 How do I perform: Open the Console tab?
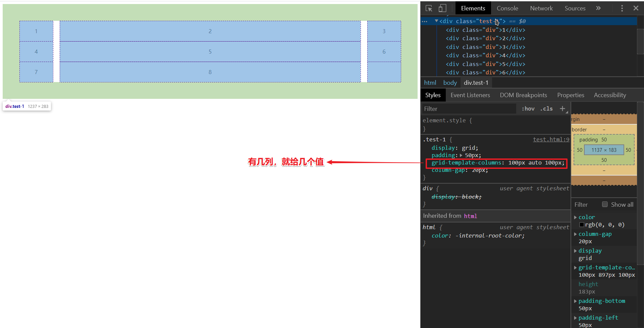click(507, 8)
